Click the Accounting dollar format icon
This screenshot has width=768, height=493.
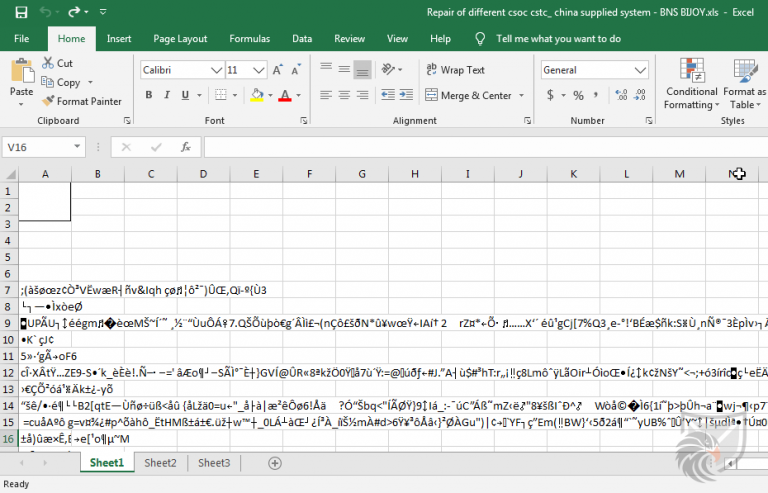[551, 95]
